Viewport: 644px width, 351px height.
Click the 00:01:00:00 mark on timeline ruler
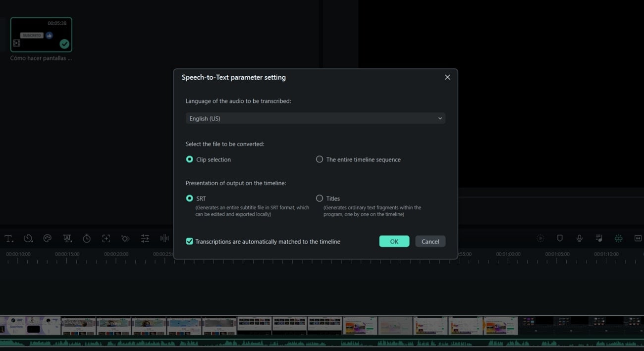(x=508, y=254)
